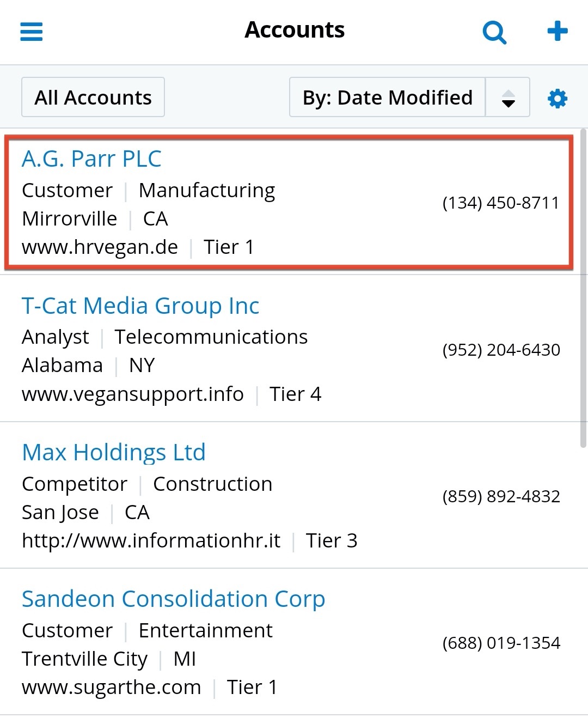588x718 pixels.
Task: Change the By: Date Modified sort field
Action: pos(387,98)
